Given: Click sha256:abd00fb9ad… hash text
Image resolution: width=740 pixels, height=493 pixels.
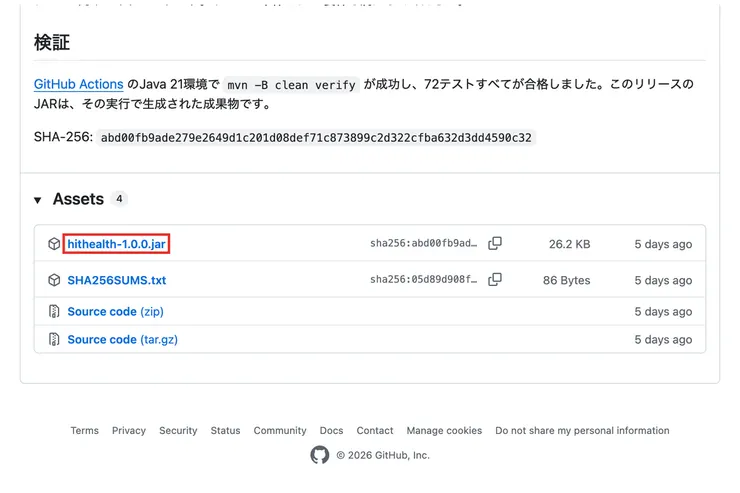Looking at the screenshot, I should tap(423, 243).
